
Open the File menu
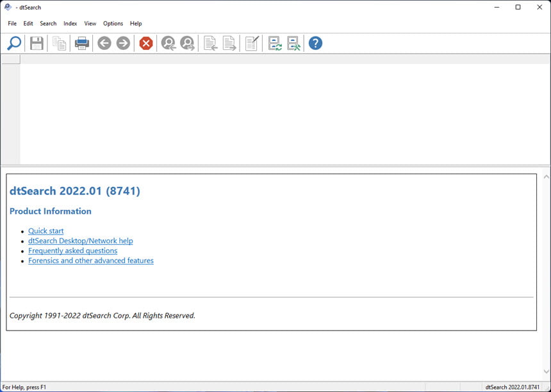12,24
